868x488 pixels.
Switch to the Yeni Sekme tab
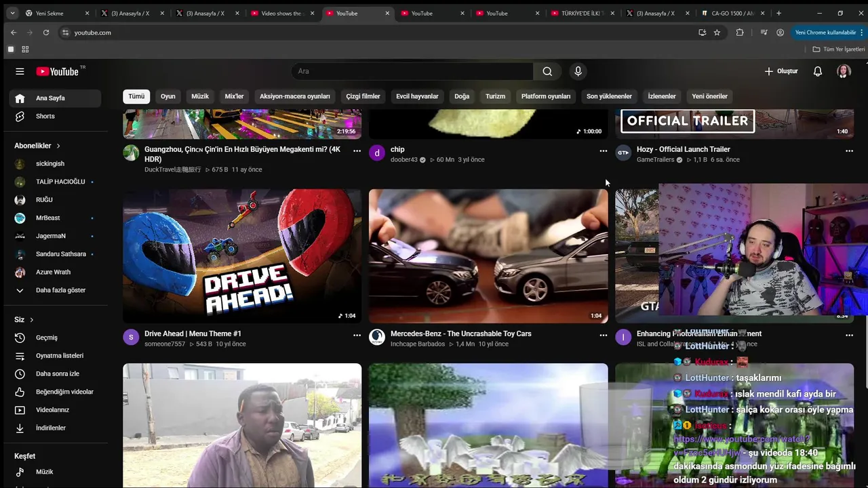point(56,13)
